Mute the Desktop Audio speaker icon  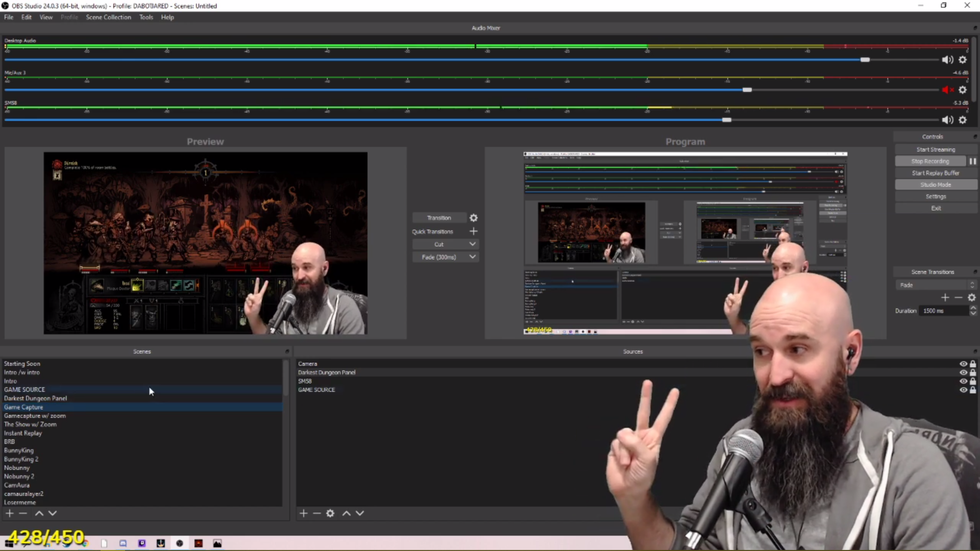coord(947,60)
